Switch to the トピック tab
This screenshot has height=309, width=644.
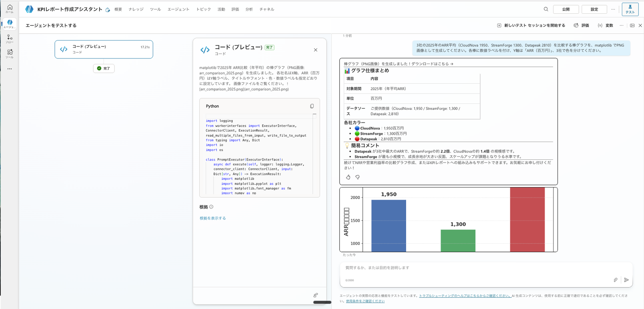point(204,9)
